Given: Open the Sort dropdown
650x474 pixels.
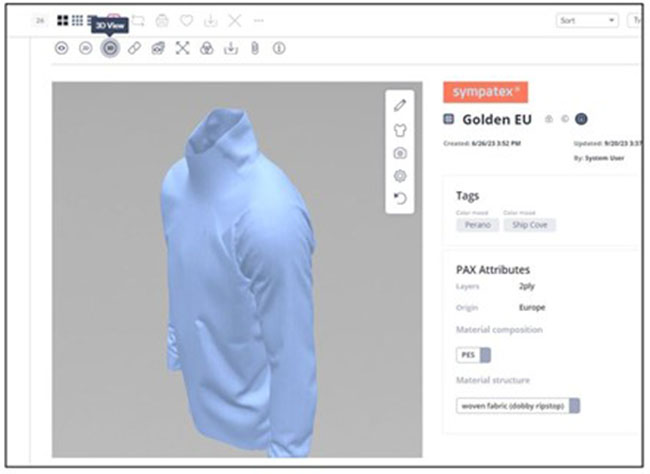Looking at the screenshot, I should pyautogui.click(x=586, y=20).
